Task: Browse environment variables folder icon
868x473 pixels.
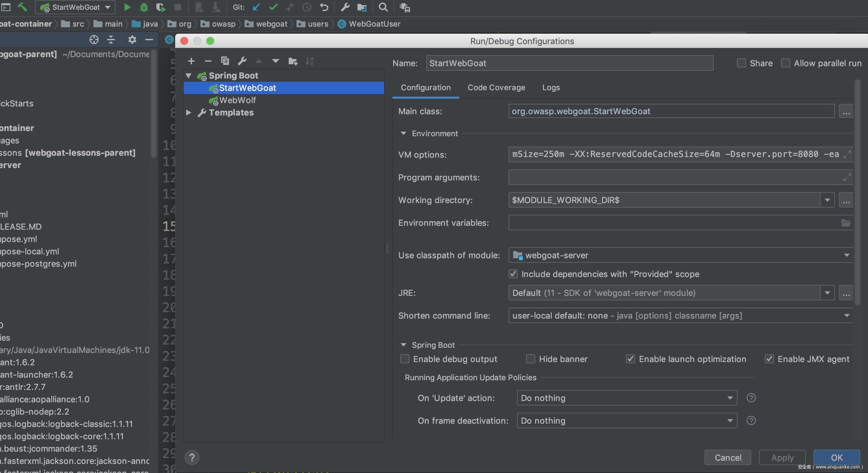Action: click(846, 223)
